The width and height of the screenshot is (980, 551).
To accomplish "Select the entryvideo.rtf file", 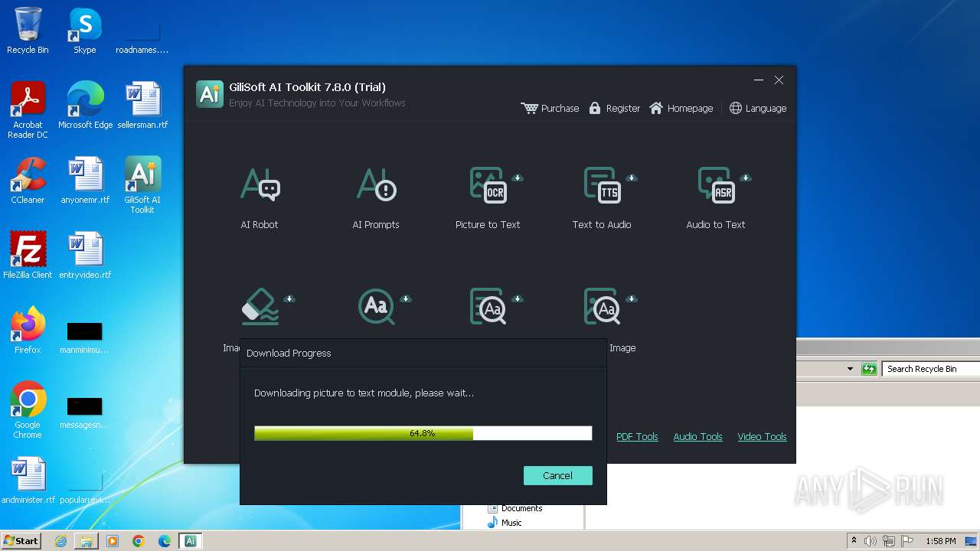I will tap(85, 256).
